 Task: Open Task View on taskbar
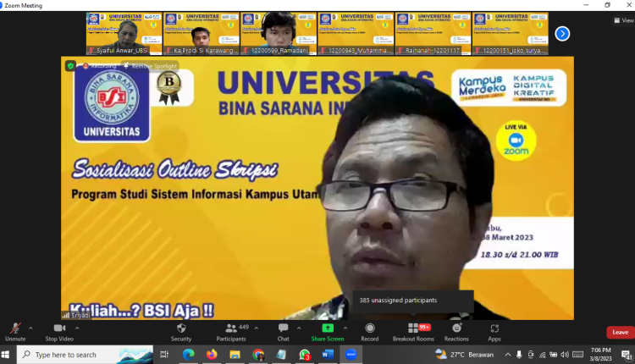pos(164,355)
